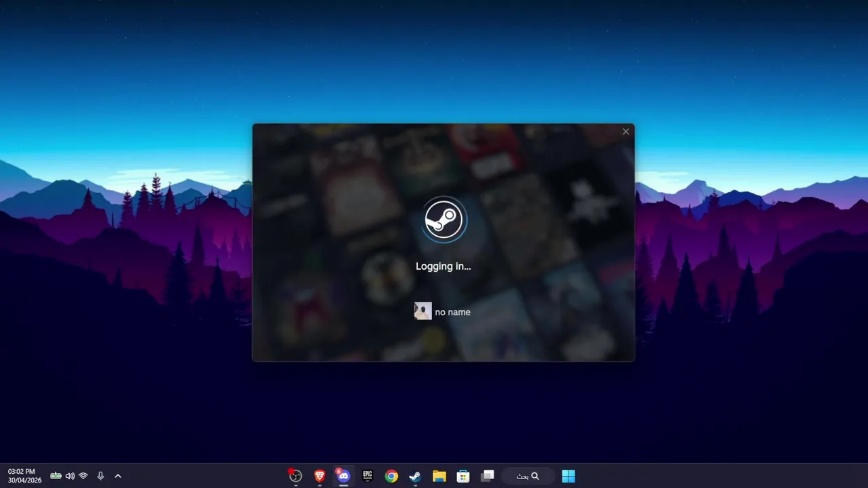Open Epic Games Launcher taskbar icon
The image size is (868, 488).
[368, 476]
